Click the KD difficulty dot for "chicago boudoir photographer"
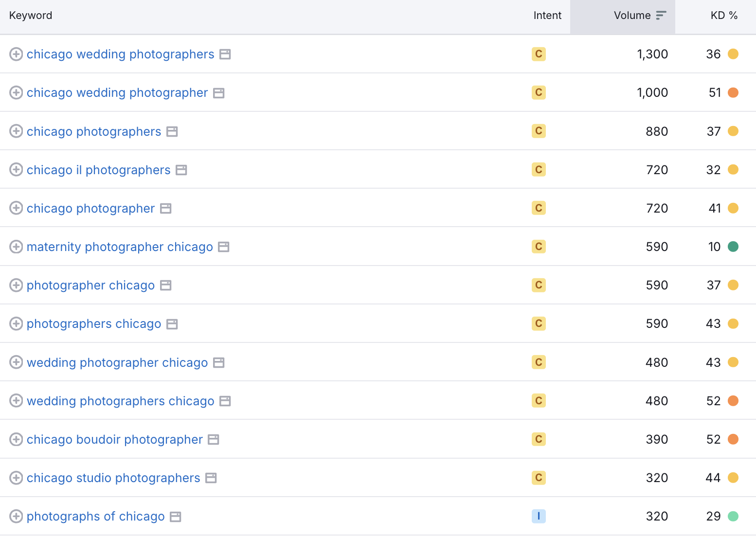Image resolution: width=756 pixels, height=539 pixels. (x=733, y=439)
